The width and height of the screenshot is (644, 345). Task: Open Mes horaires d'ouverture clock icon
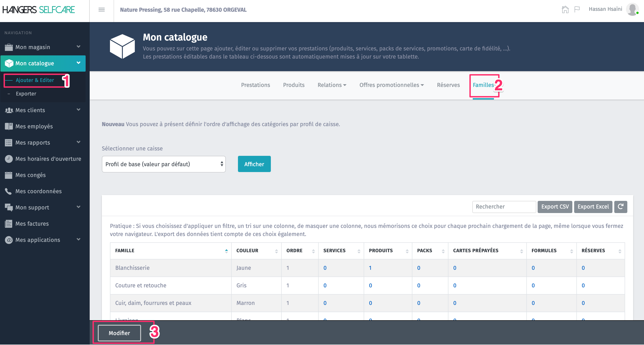coord(9,159)
